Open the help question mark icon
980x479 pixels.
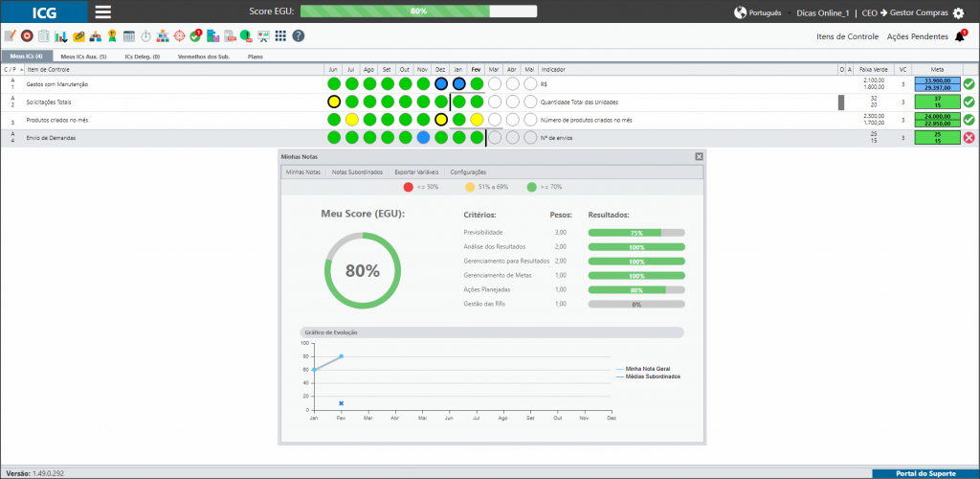coord(299,35)
